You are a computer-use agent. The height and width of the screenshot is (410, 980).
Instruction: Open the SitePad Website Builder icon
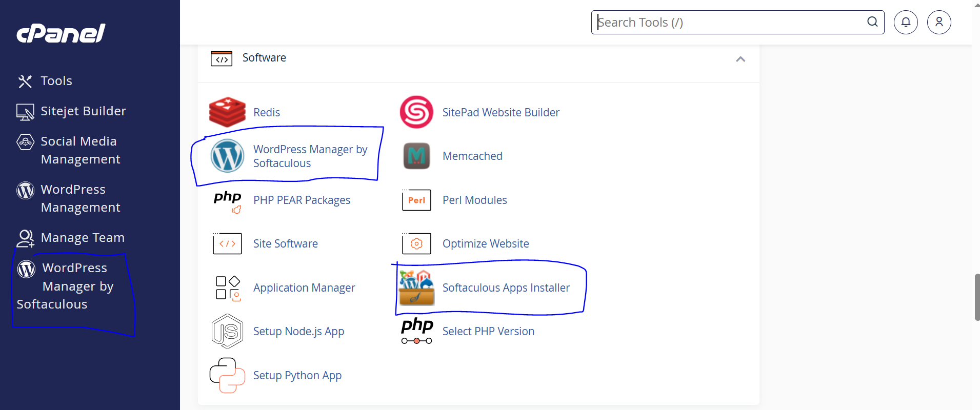[x=416, y=112]
